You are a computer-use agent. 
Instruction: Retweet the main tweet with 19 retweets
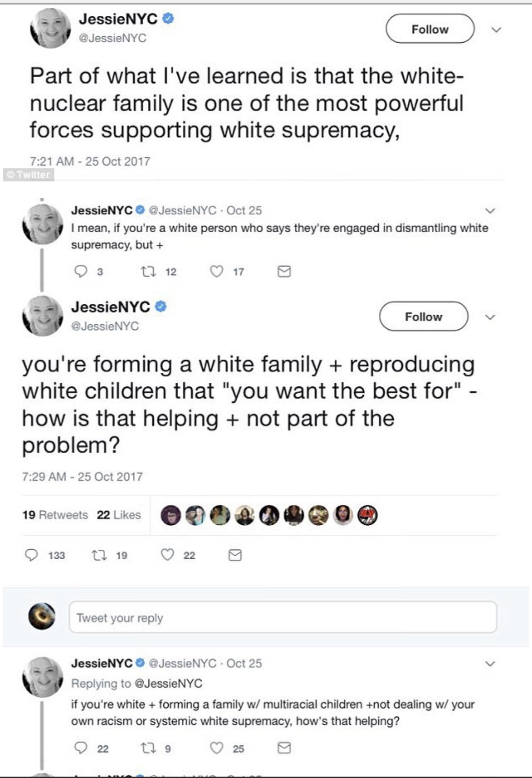pos(97,555)
